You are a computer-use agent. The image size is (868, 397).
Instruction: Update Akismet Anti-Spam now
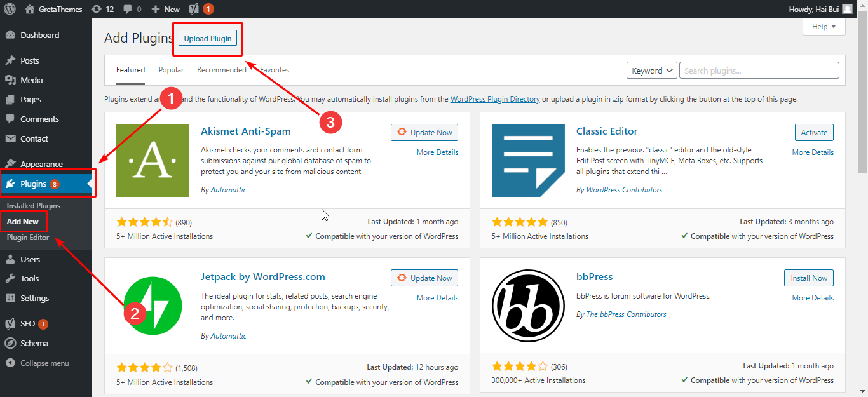pyautogui.click(x=424, y=132)
